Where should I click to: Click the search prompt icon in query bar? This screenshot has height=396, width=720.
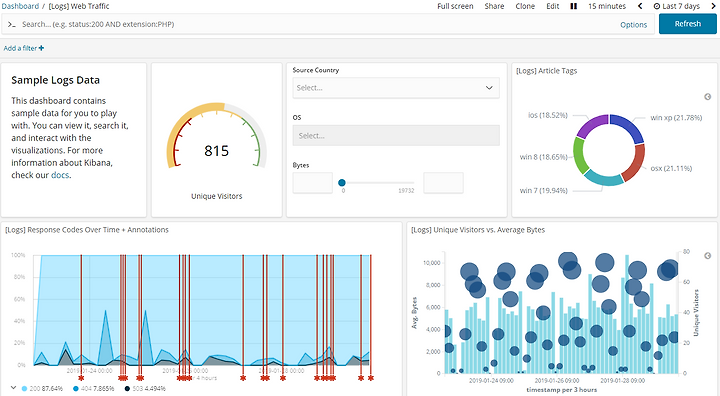12,24
